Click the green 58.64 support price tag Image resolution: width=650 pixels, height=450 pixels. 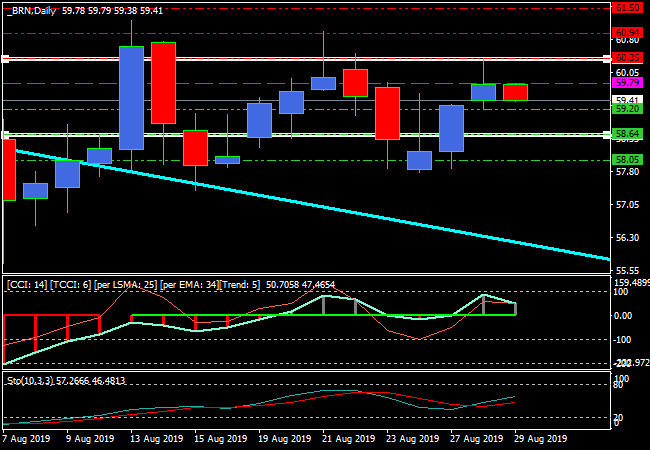627,133
